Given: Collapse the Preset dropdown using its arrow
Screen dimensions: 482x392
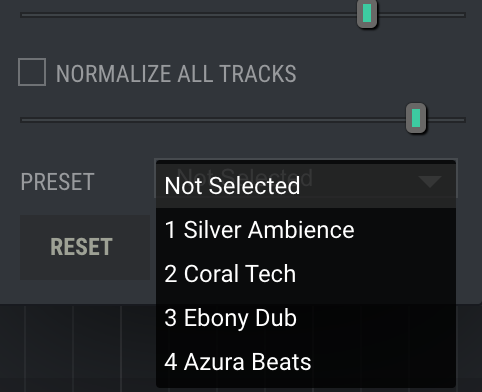Looking at the screenshot, I should 430,182.
